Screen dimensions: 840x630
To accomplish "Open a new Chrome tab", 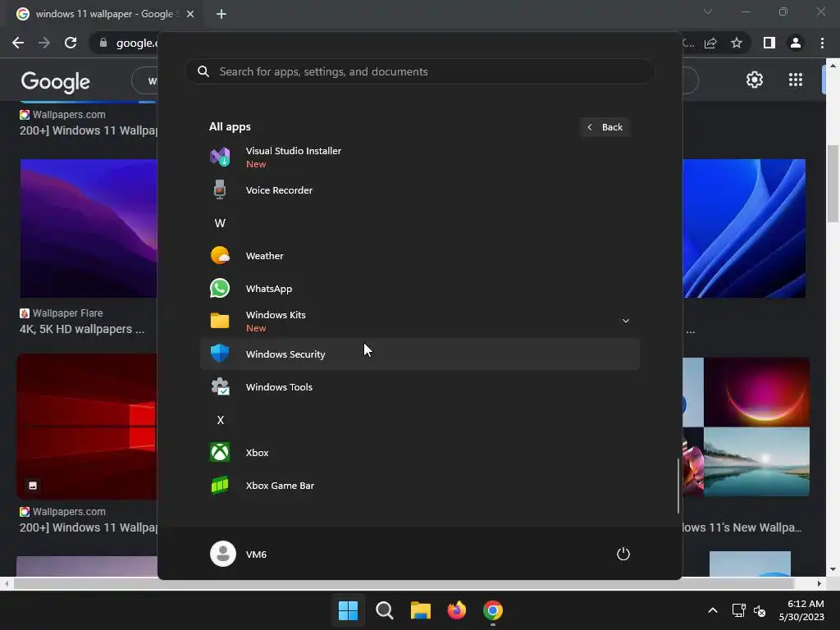I will point(221,14).
